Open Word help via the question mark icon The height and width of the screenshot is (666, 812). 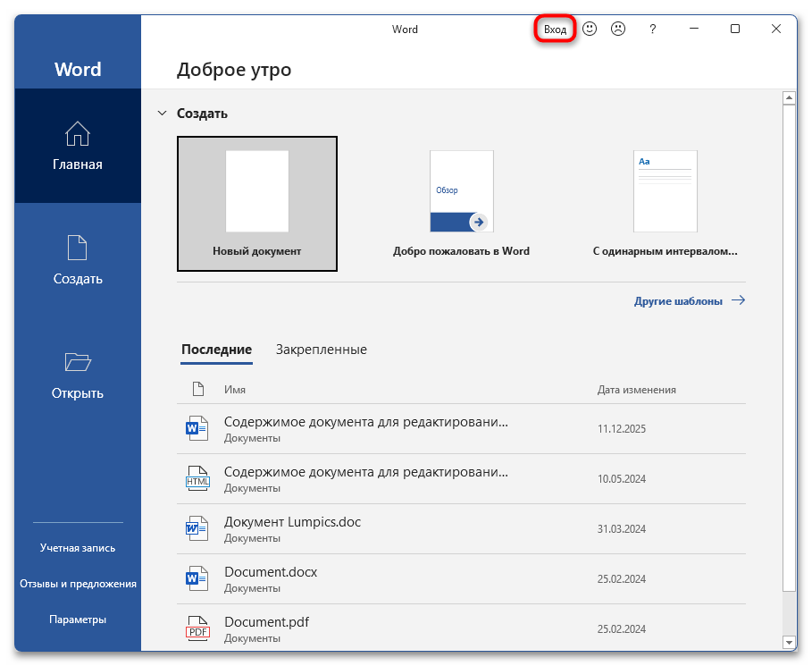(x=652, y=29)
